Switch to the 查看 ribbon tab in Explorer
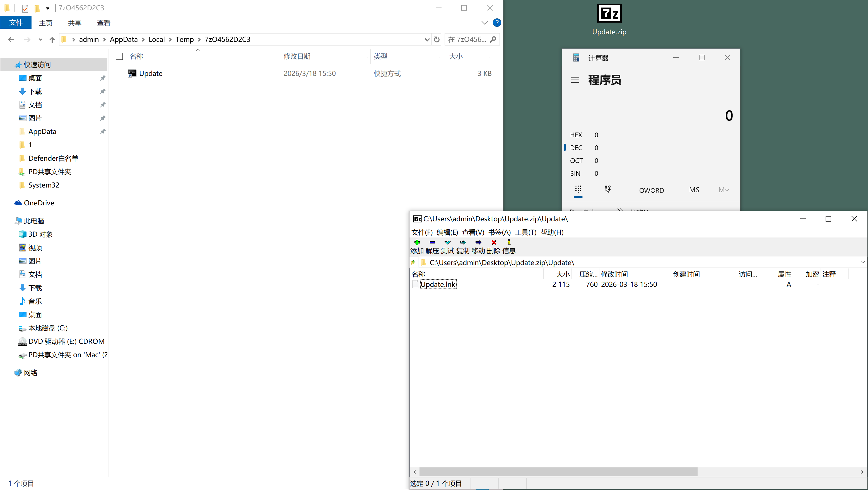 (103, 23)
